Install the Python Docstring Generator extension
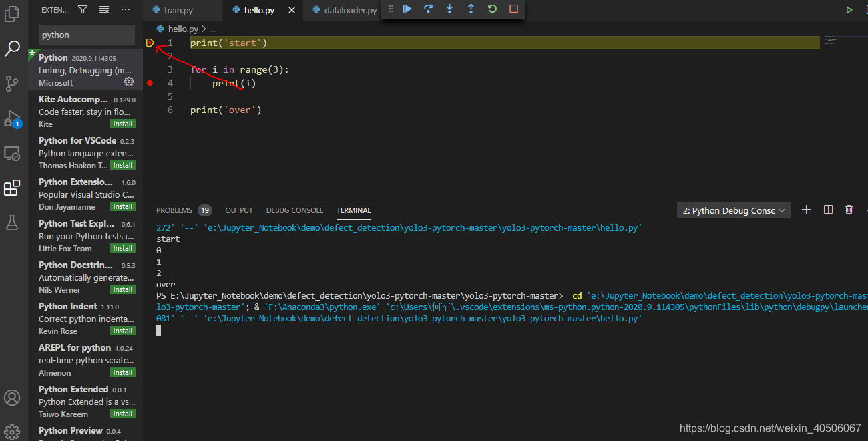The width and height of the screenshot is (868, 441). 123,289
